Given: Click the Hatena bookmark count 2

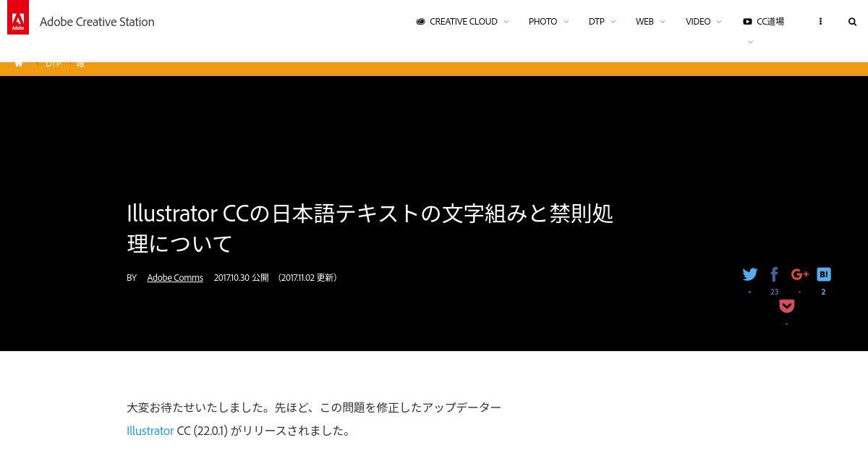Looking at the screenshot, I should [823, 292].
